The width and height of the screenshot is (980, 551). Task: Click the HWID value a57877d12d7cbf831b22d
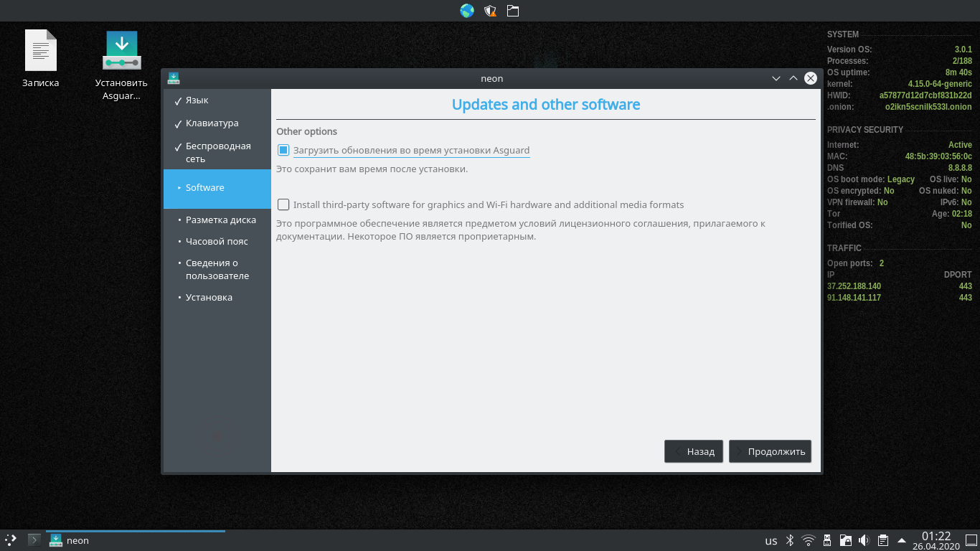click(925, 95)
